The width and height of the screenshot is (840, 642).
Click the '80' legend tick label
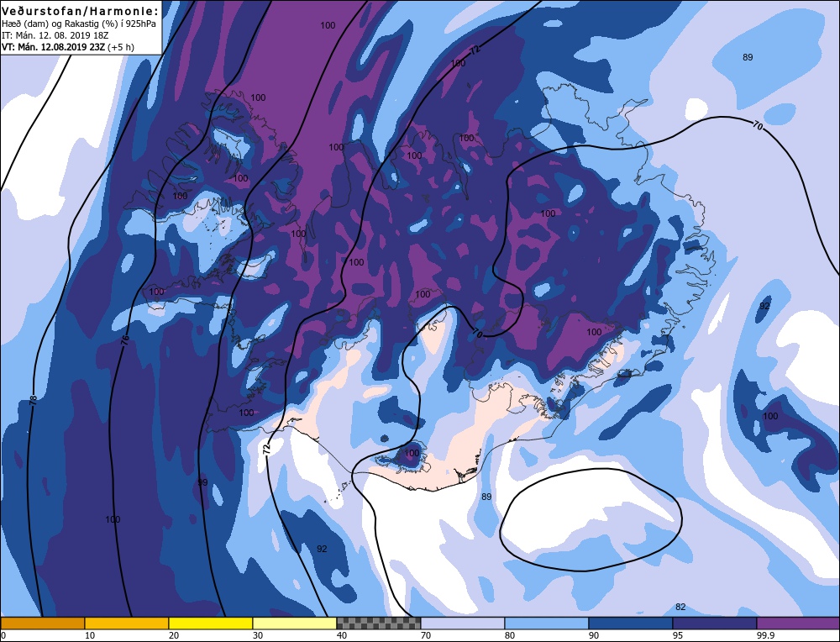(x=510, y=635)
